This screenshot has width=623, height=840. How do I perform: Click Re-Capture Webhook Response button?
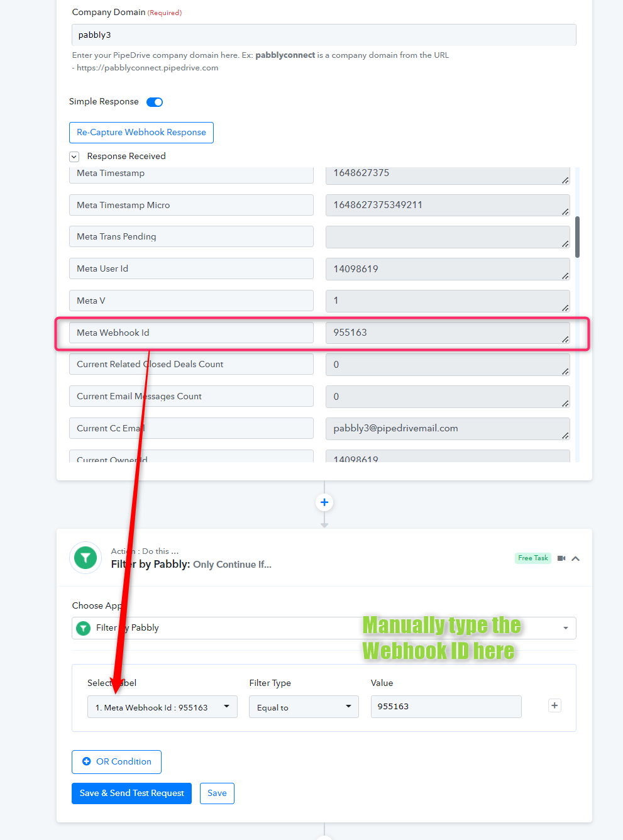[x=141, y=133]
